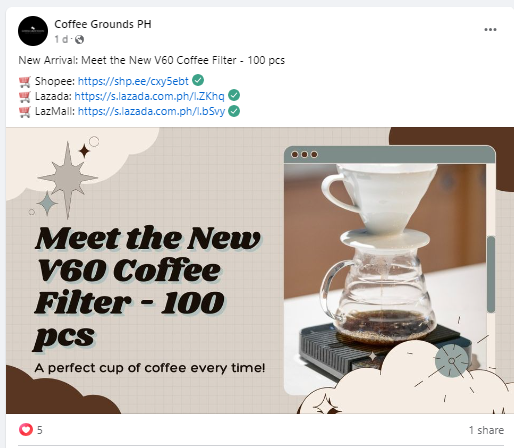The height and width of the screenshot is (448, 514).
Task: Open the LazMall s.lazada.com.ph/l.bSvy link
Action: (151, 111)
